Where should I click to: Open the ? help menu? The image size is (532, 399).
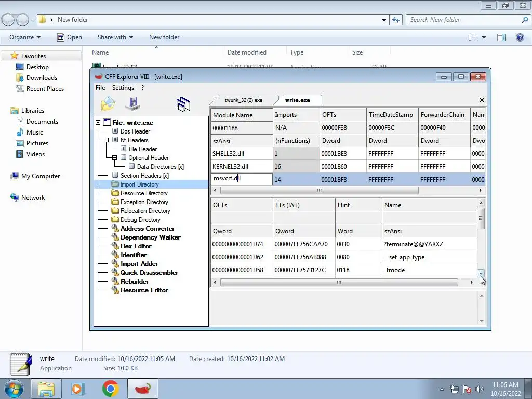(142, 88)
